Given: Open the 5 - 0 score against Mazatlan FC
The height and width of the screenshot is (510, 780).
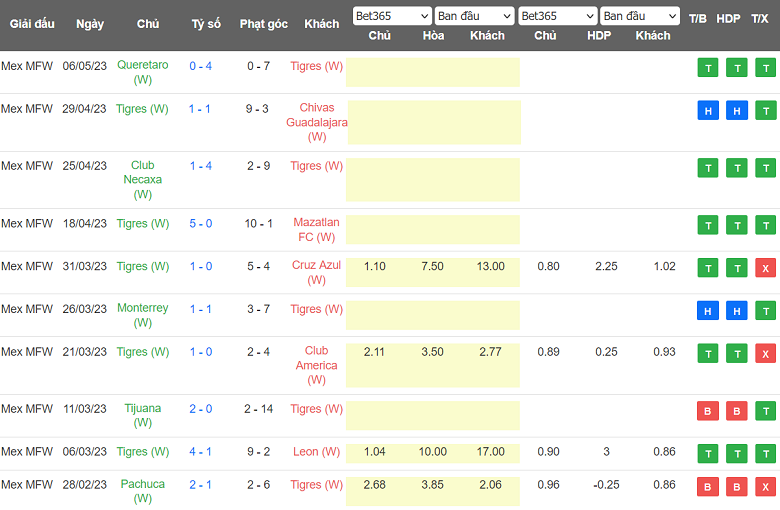Looking at the screenshot, I should tap(200, 224).
